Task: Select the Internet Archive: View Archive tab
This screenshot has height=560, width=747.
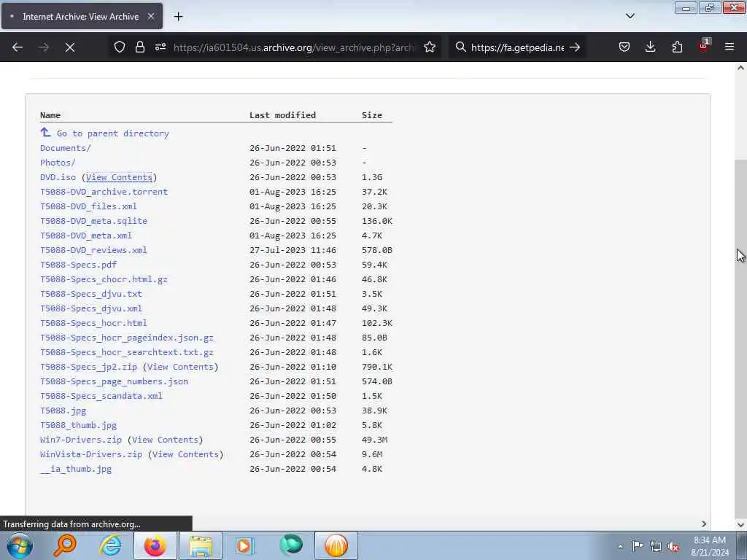Action: click(x=82, y=16)
